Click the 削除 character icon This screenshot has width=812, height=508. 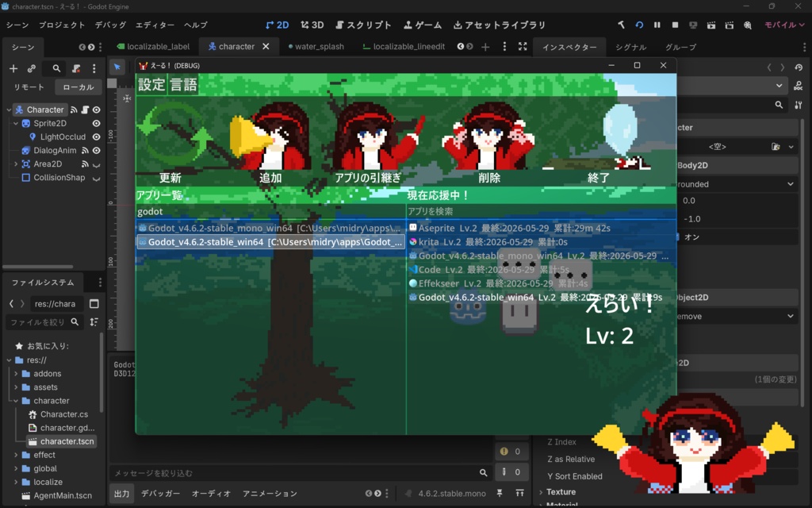point(488,136)
